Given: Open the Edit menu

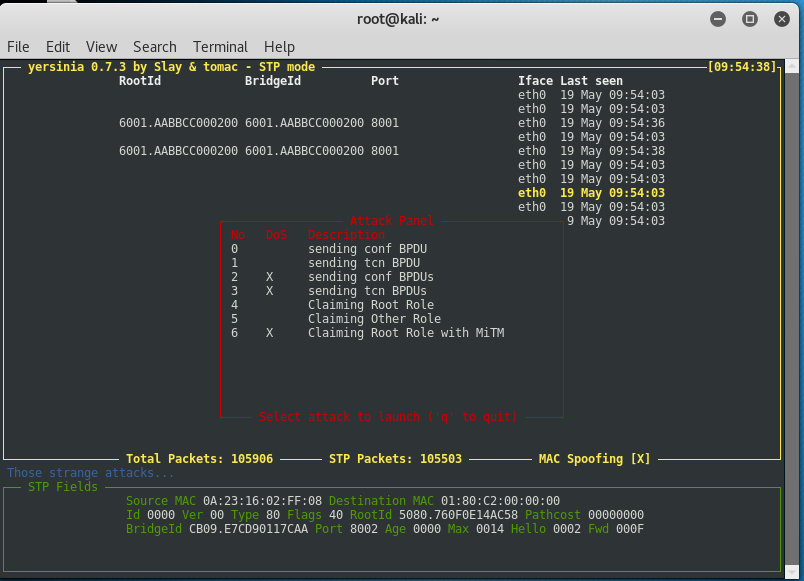Looking at the screenshot, I should (x=58, y=47).
